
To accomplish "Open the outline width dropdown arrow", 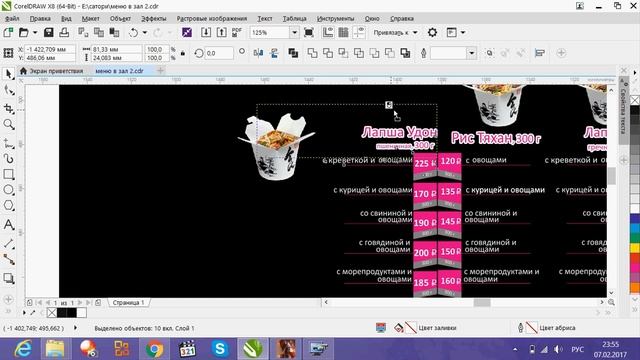I will pyautogui.click(x=472, y=53).
